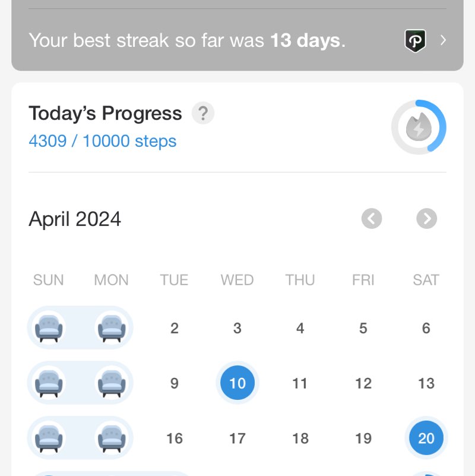Open the Today's Progress help question mark
Screen dimensions: 475x476
click(x=202, y=113)
